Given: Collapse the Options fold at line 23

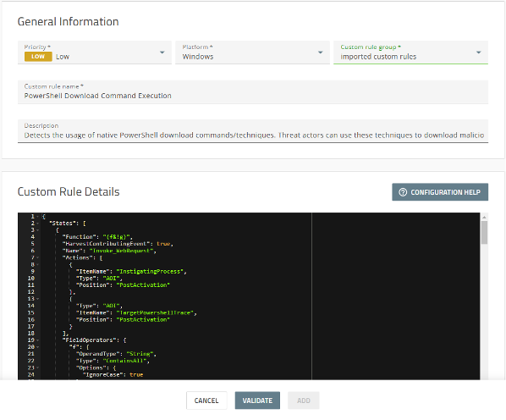Looking at the screenshot, I should click(38, 367).
